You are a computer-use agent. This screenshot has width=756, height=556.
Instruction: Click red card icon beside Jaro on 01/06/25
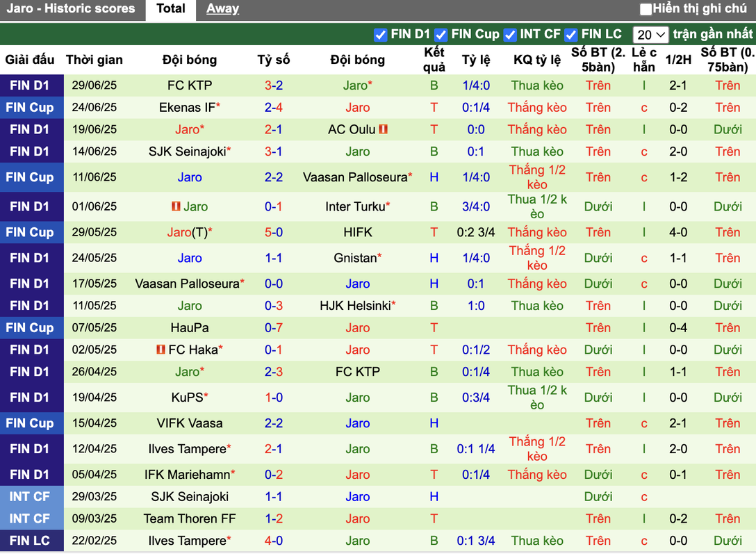tap(176, 206)
